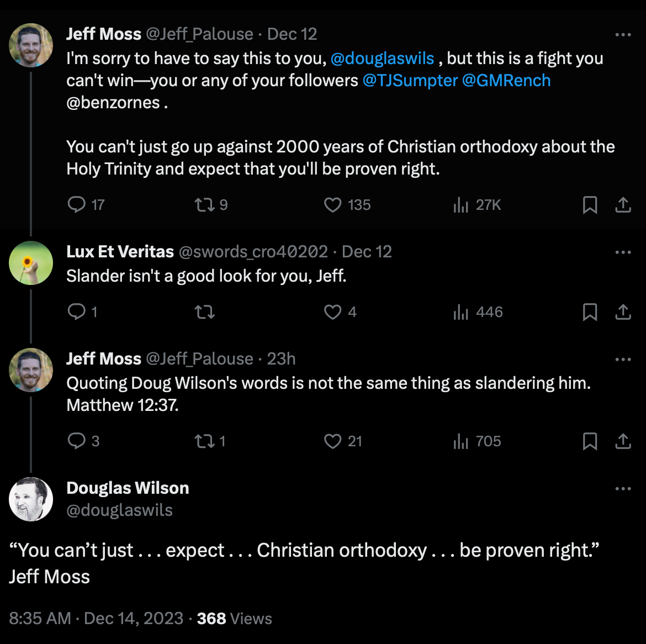The width and height of the screenshot is (646, 644).
Task: Share the Lux Et Veritas tweet
Action: [623, 312]
